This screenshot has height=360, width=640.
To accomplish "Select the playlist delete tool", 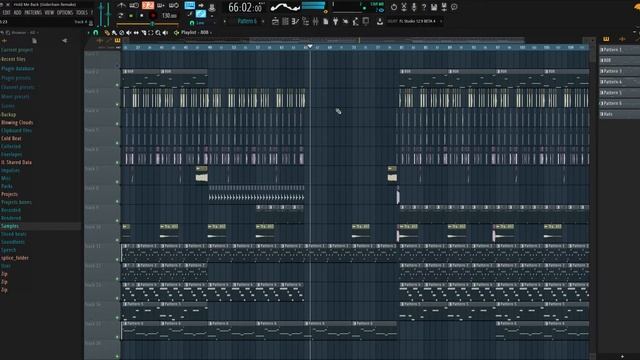I will (122, 33).
